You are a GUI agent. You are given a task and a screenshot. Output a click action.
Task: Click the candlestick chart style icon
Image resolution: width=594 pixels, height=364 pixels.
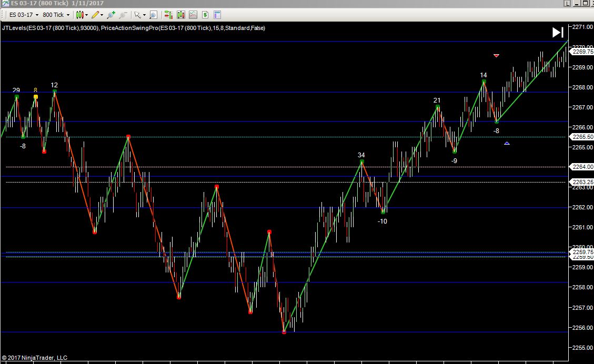tap(79, 15)
